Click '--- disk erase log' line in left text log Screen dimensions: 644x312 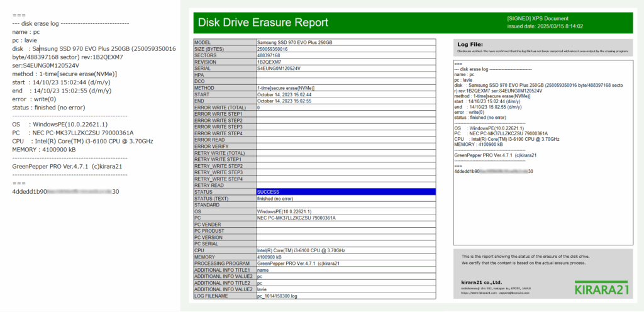tap(71, 23)
